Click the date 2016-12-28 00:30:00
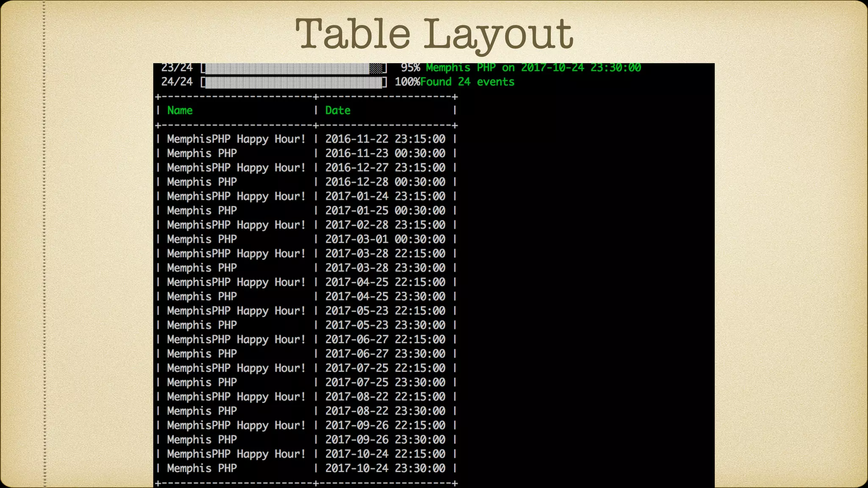Viewport: 868px width, 488px height. pos(385,182)
